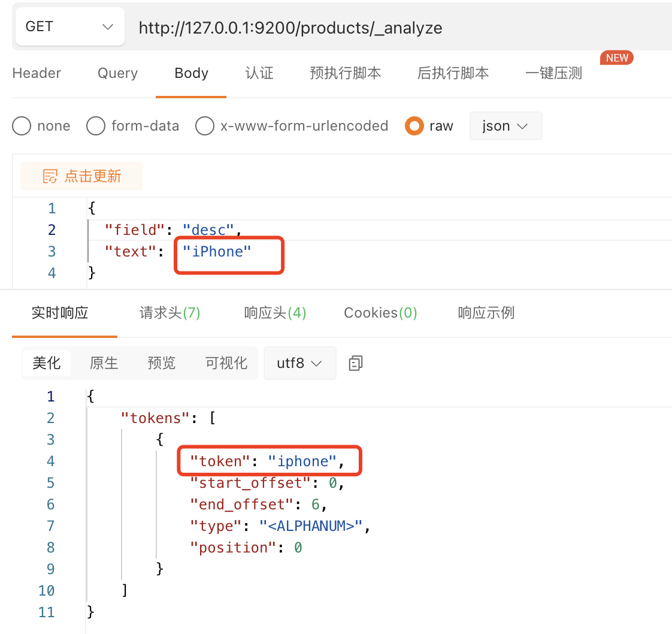Open the 响应示例 tab
This screenshot has height=634, width=672.
(486, 312)
